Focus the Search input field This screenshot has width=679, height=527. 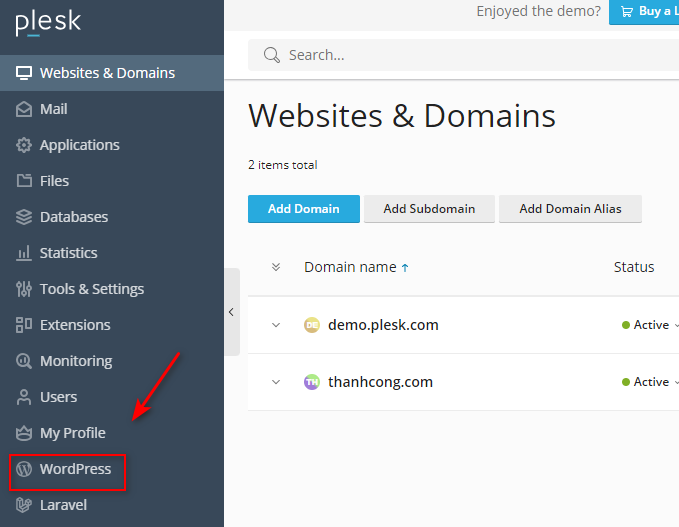coord(463,55)
